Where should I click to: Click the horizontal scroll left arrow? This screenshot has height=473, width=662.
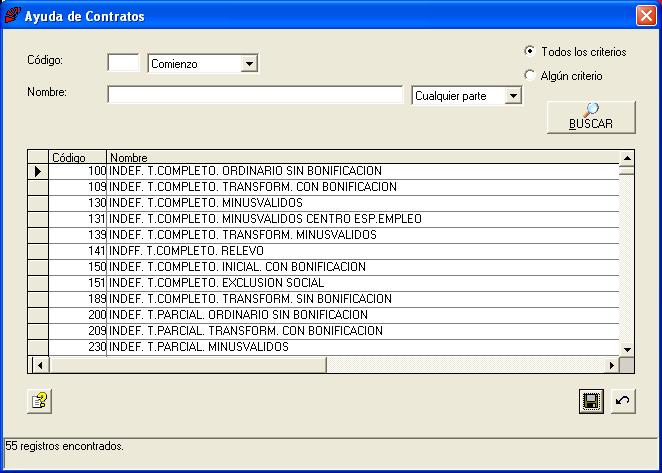(x=39, y=365)
